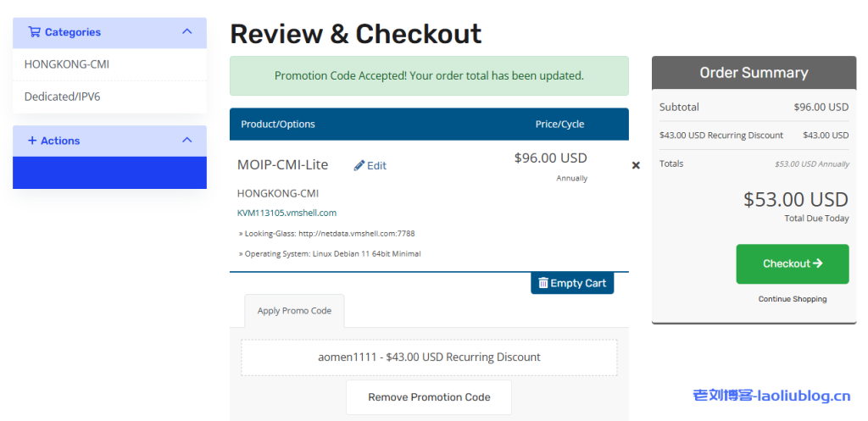The image size is (868, 421).
Task: Collapse the Categories panel chevron
Action: click(x=187, y=32)
